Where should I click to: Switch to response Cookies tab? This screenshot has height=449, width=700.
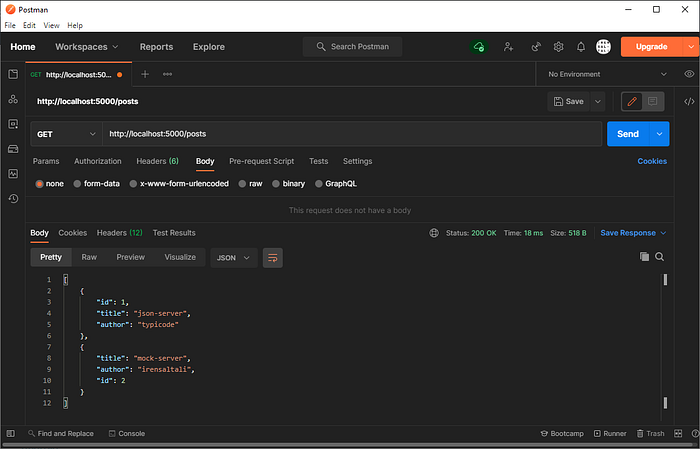(x=73, y=233)
